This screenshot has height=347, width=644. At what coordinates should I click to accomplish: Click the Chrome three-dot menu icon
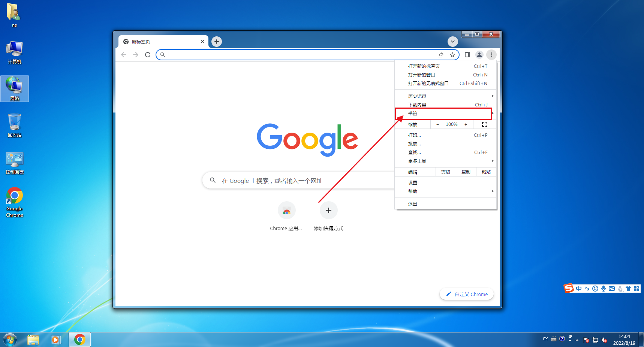tap(491, 55)
